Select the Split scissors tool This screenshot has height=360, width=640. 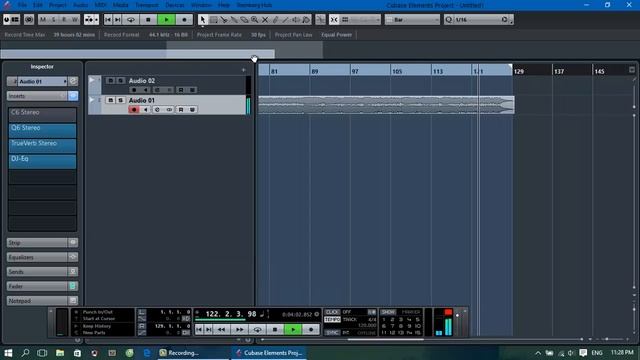pos(224,20)
